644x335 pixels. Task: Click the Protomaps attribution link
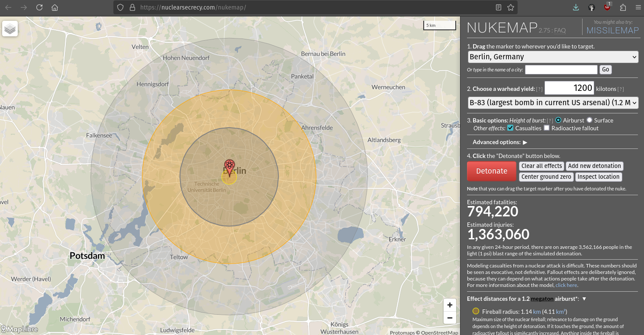click(x=402, y=332)
